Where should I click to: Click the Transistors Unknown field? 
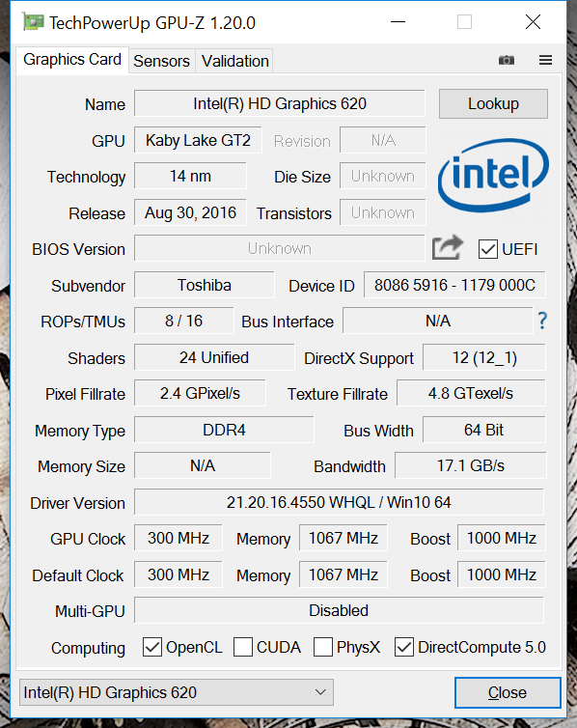[x=383, y=212]
